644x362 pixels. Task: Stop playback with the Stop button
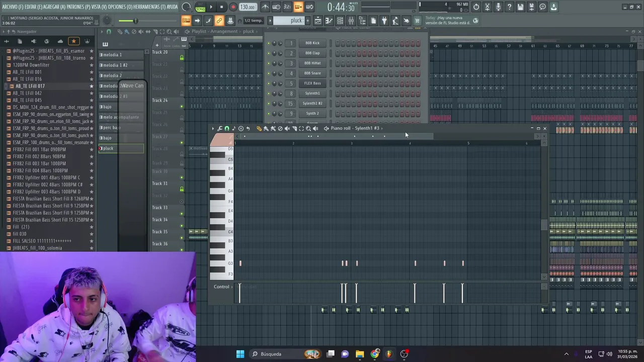click(x=221, y=7)
